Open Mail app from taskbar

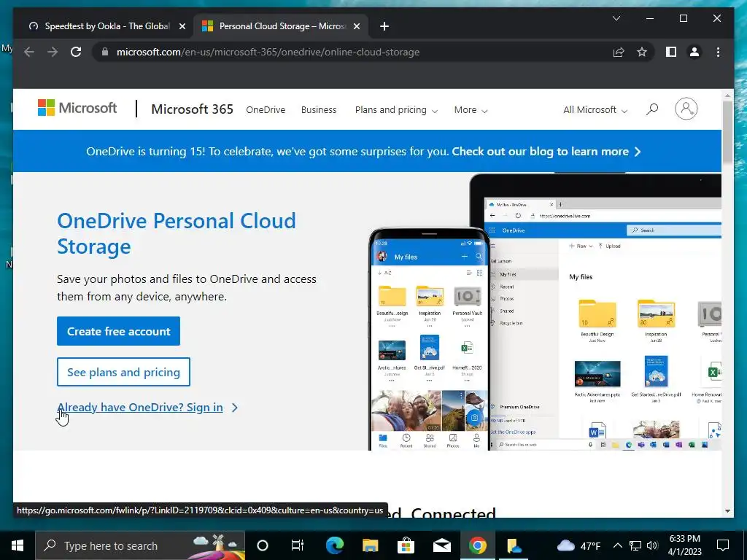[441, 545]
